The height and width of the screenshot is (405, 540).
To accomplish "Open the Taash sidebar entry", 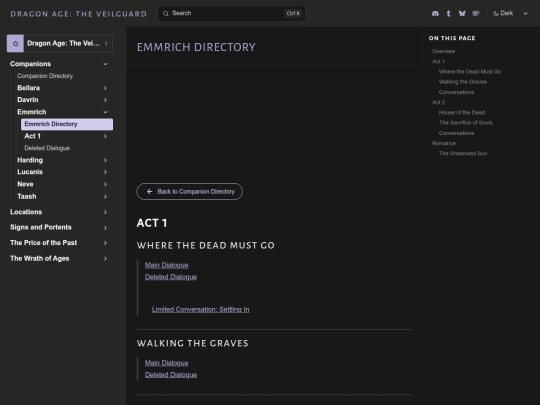I will pos(27,196).
